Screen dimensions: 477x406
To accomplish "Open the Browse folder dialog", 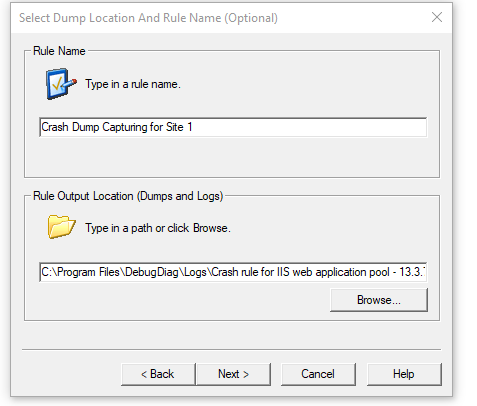I will pos(379,300).
